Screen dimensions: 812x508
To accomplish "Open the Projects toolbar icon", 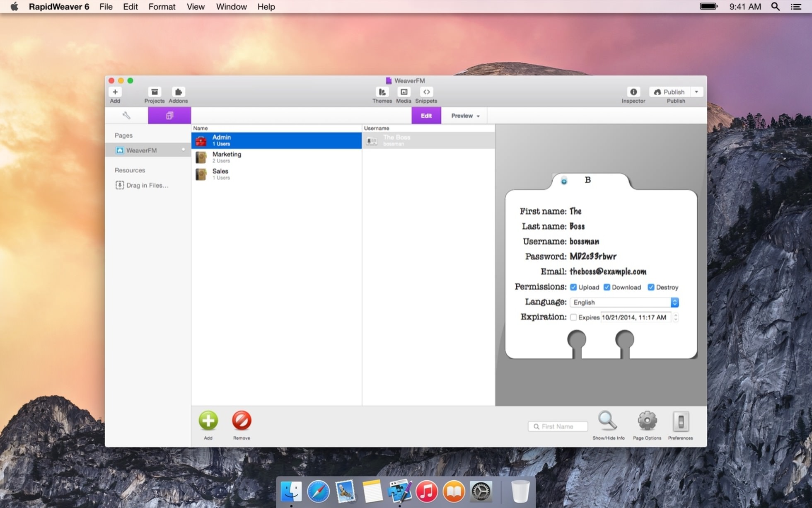I will pos(154,92).
